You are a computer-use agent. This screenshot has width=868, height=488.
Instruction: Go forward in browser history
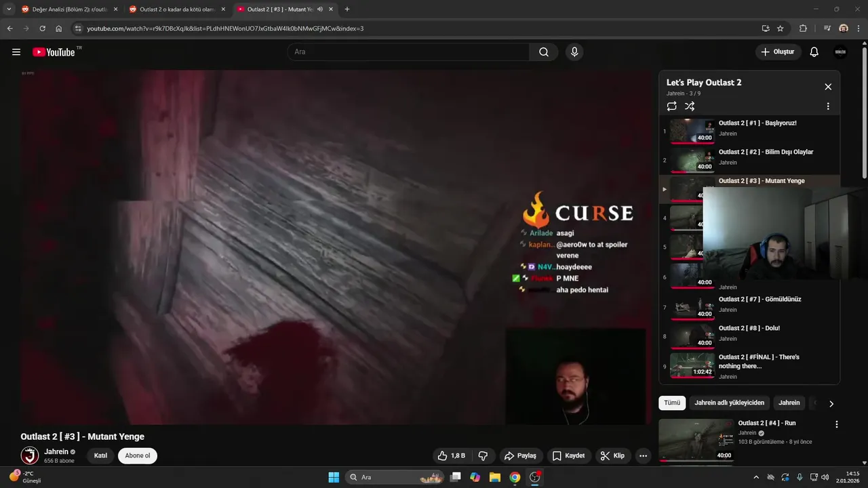click(26, 28)
